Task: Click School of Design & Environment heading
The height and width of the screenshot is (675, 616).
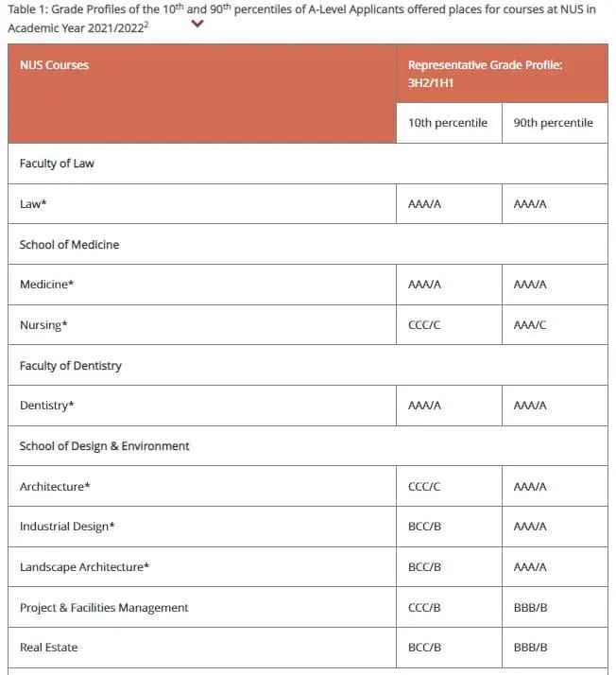Action: (104, 446)
